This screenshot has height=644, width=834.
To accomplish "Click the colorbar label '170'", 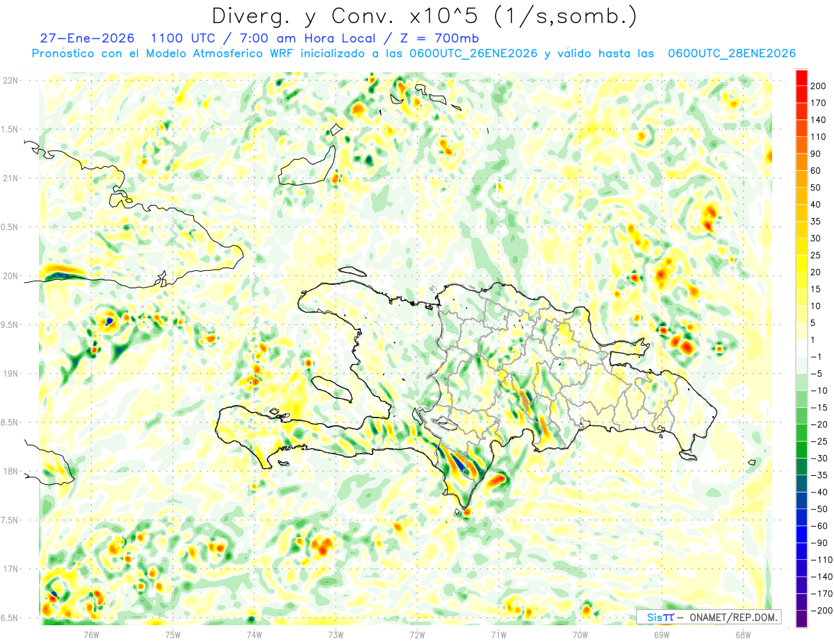I will pos(817,104).
